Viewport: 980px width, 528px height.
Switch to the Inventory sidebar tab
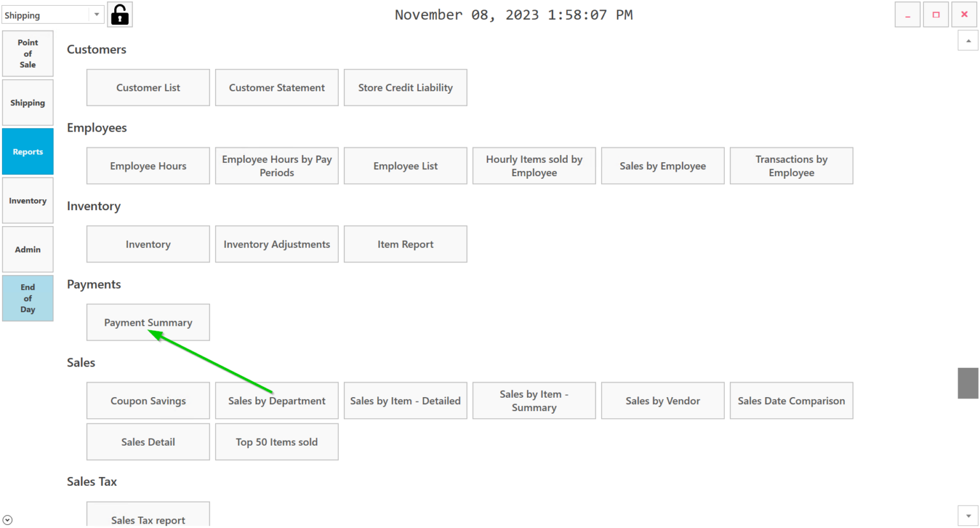click(27, 200)
